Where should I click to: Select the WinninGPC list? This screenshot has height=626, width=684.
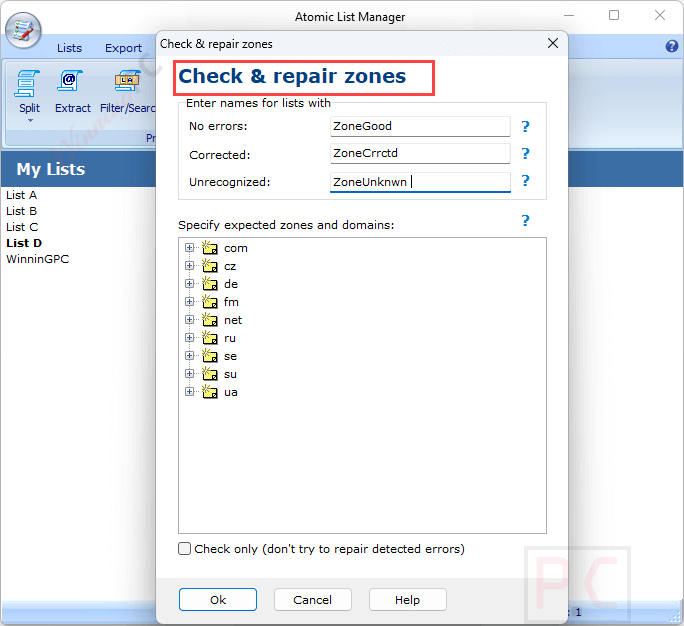coord(38,259)
